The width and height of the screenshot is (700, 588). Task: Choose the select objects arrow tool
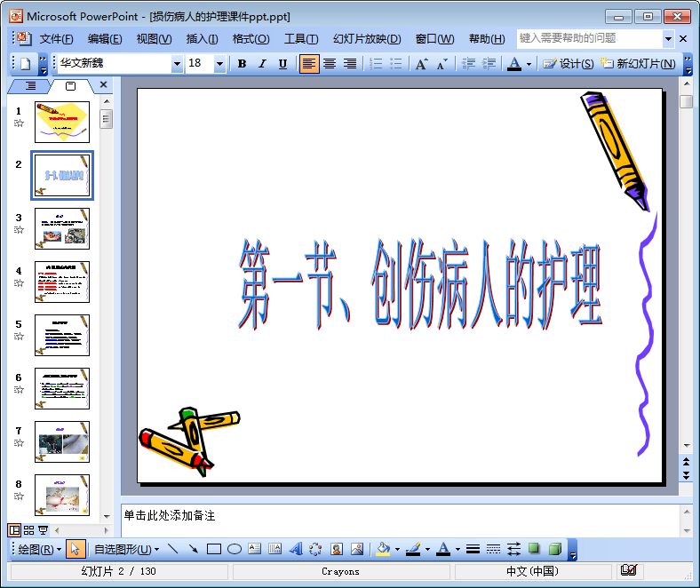(75, 549)
